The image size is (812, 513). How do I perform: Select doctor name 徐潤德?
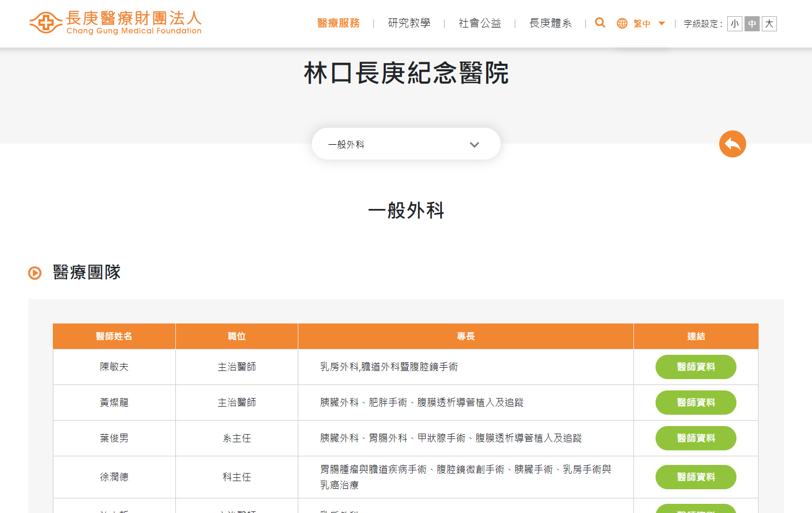coord(114,477)
